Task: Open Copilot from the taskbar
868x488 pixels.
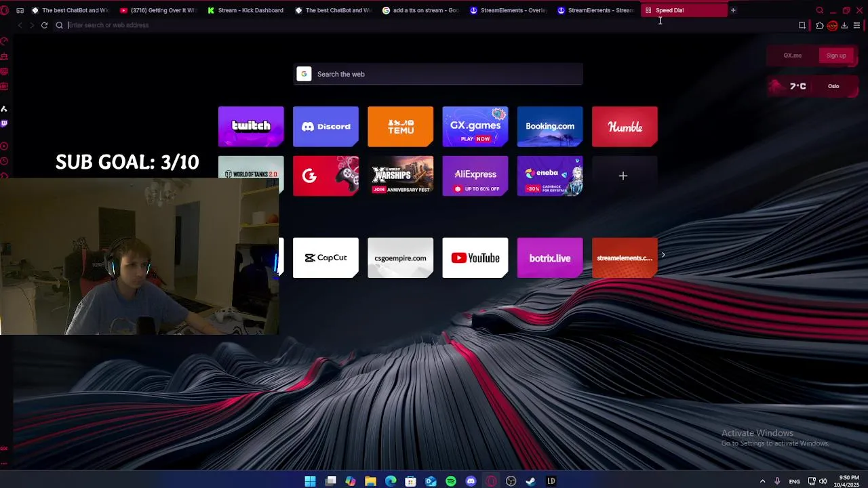Action: tap(351, 481)
